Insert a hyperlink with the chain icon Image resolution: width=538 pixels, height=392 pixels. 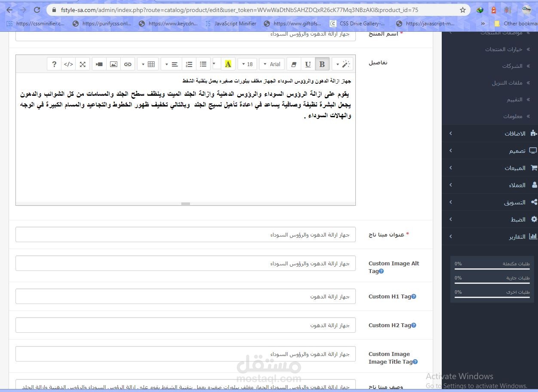tap(128, 64)
